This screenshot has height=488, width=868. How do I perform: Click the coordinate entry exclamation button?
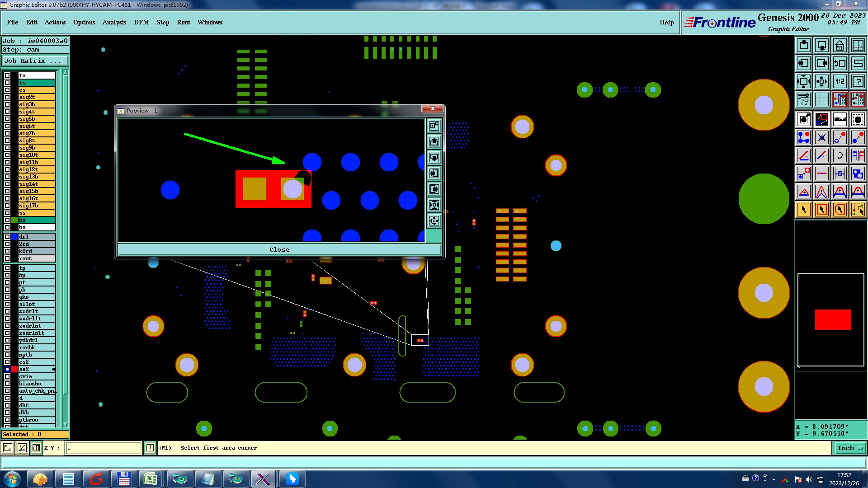(150, 448)
